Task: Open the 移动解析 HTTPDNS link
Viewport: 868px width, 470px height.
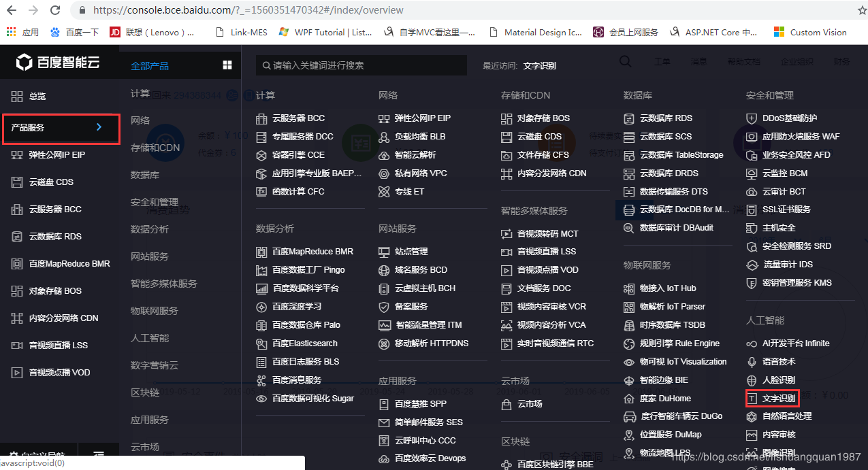Action: 432,343
